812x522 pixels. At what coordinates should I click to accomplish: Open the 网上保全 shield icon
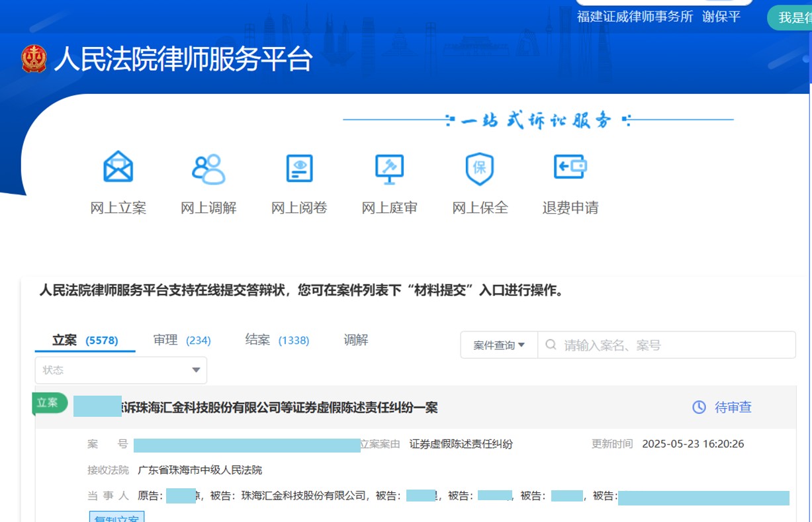(x=480, y=168)
